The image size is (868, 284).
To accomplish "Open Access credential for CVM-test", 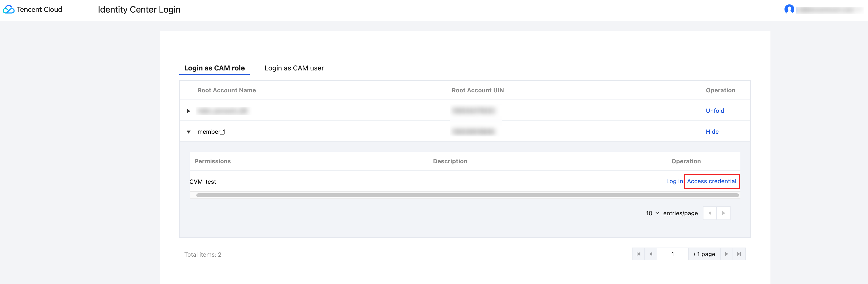I will [x=711, y=181].
